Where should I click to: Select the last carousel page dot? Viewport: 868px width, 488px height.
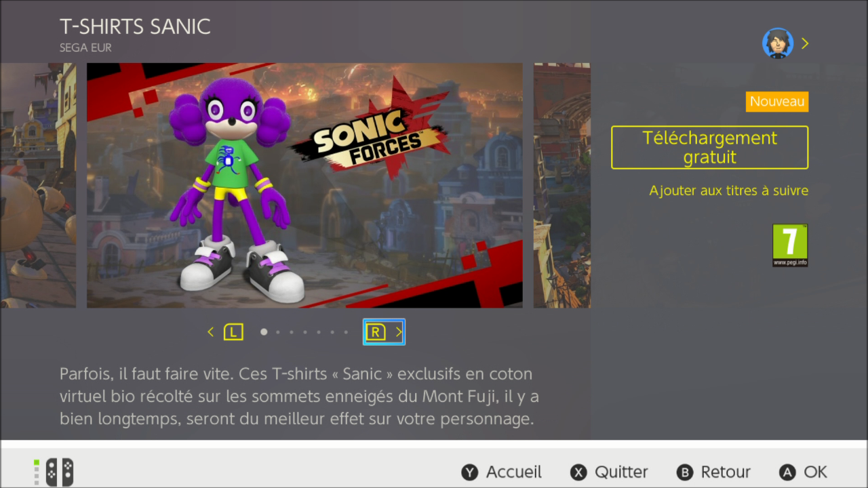coord(346,332)
